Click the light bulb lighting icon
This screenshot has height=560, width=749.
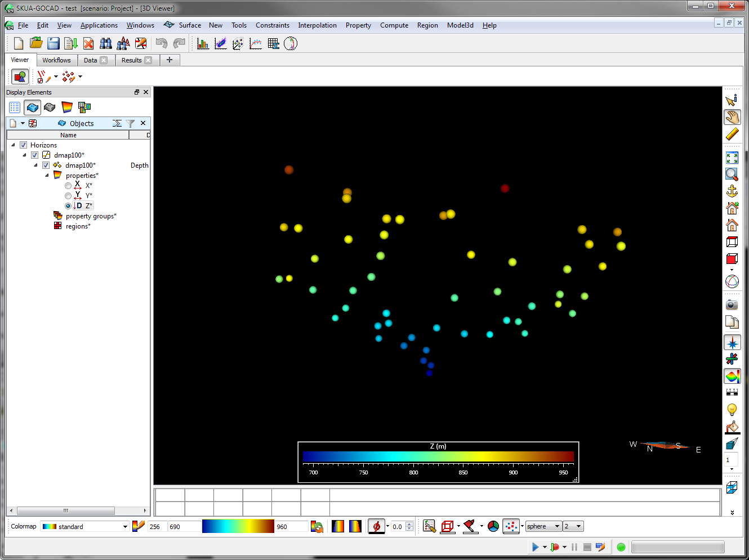click(732, 409)
